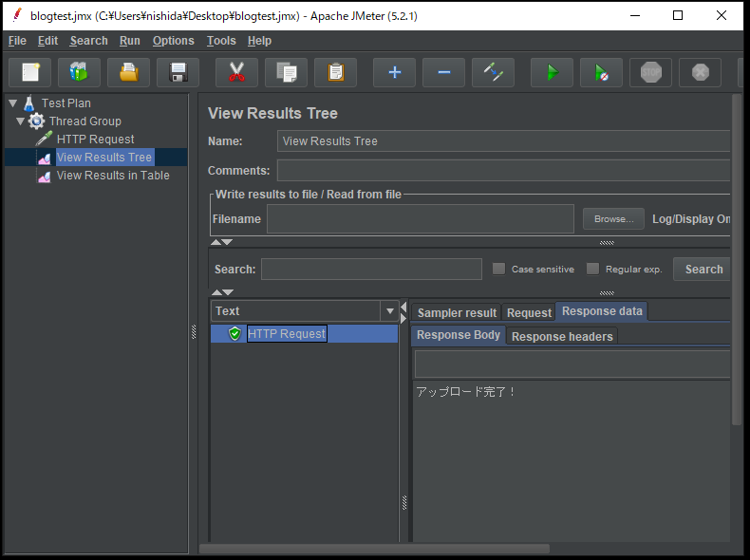Click the Paste clipboard icon
The height and width of the screenshot is (560, 750).
coord(335,73)
